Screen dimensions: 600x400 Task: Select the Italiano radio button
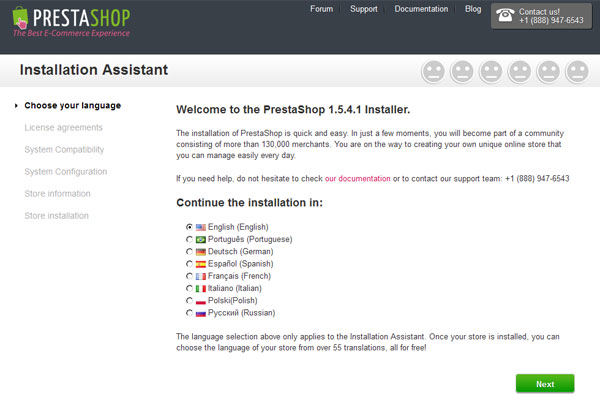tap(189, 288)
